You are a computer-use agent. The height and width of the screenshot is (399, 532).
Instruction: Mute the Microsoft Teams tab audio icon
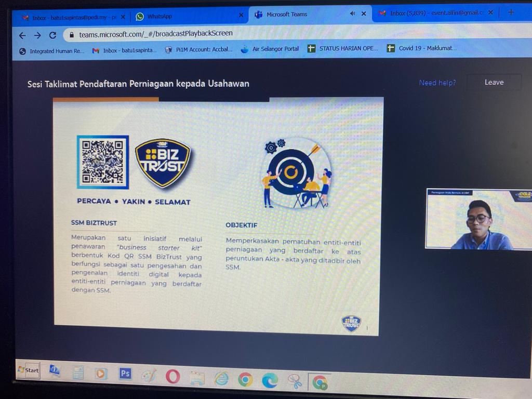(353, 14)
